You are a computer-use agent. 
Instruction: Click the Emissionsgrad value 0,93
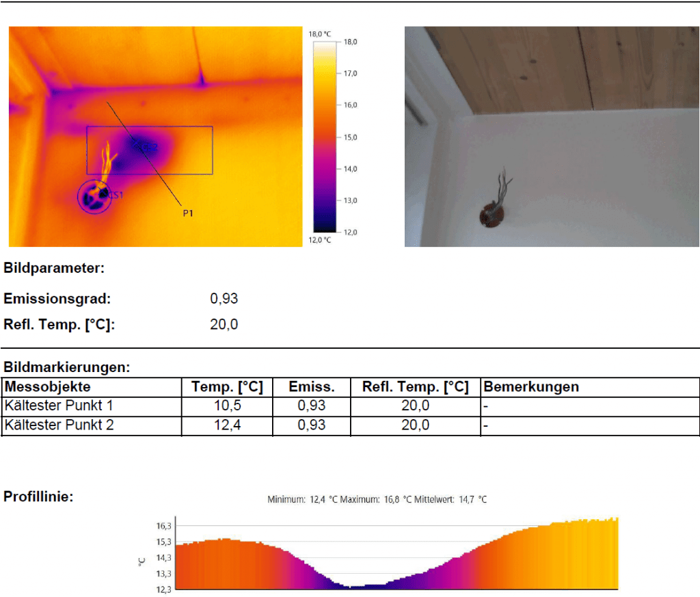point(224,299)
